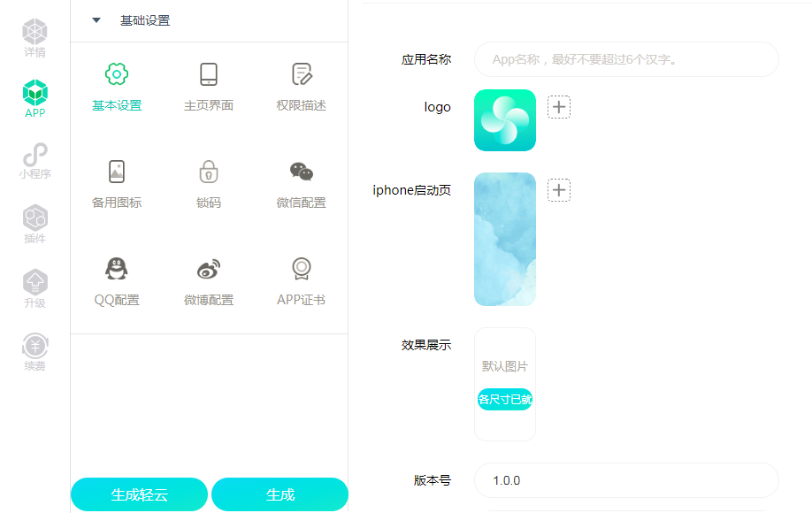This screenshot has height=513, width=812.
Task: Click the 基础设置 header text
Action: pos(145,20)
